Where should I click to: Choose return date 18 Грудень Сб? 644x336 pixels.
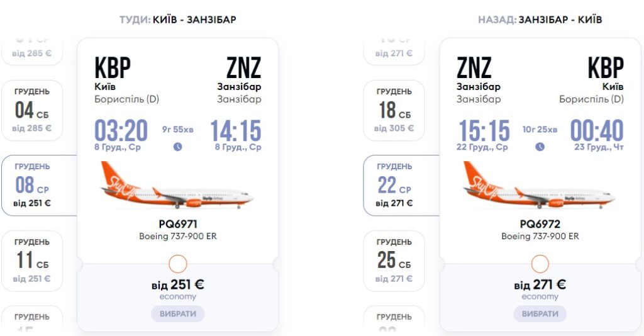[x=394, y=110]
